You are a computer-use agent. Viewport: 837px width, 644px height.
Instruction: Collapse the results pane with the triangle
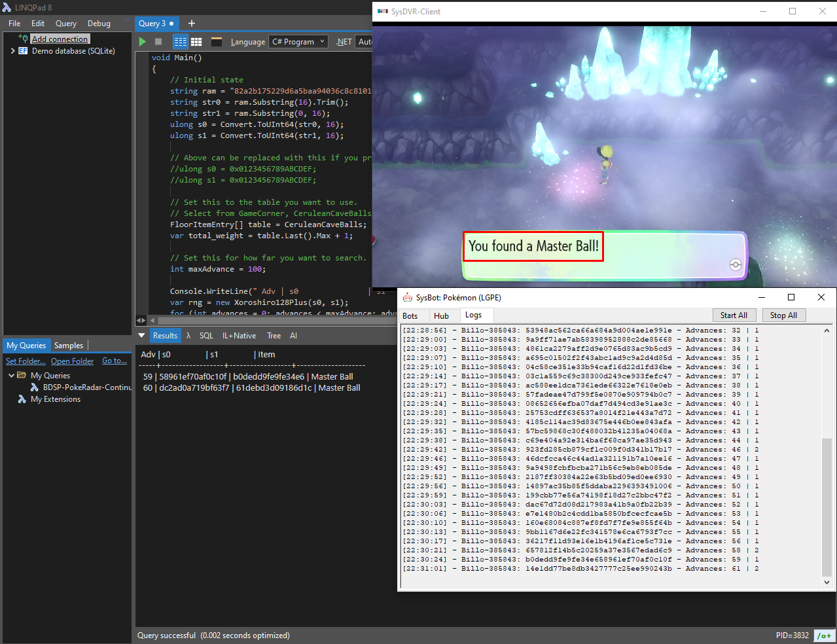141,335
